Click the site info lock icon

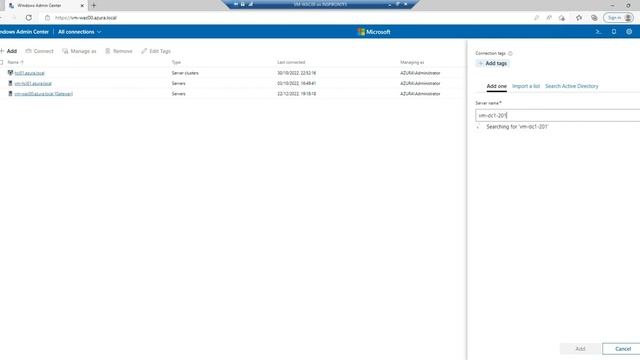point(47,18)
